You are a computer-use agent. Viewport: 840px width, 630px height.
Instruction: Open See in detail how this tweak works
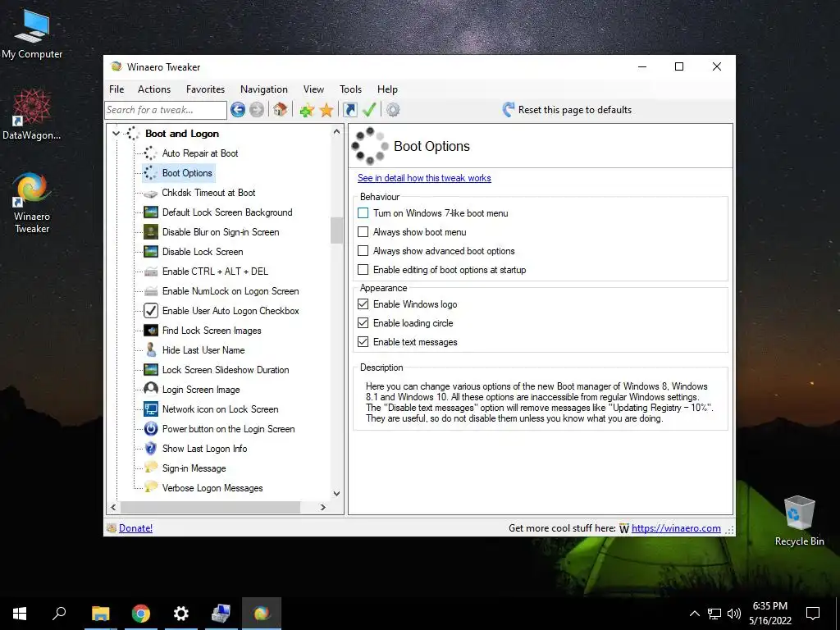click(424, 178)
